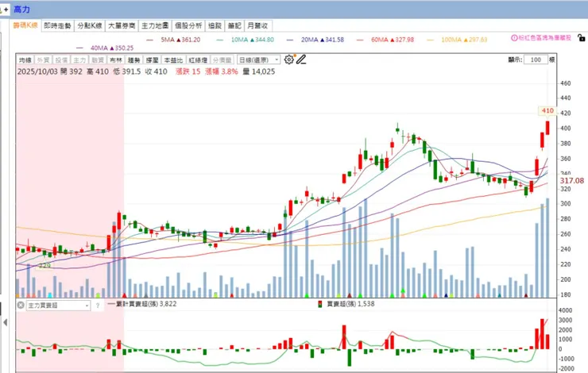Click the unlock padlock icon
The height and width of the screenshot is (373, 588).
[x=581, y=38]
